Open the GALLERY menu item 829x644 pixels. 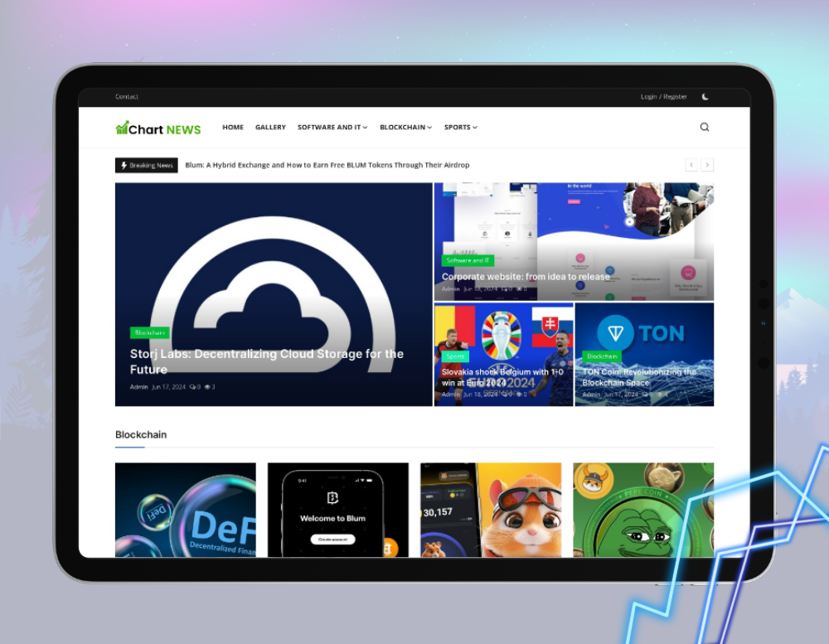coord(271,128)
